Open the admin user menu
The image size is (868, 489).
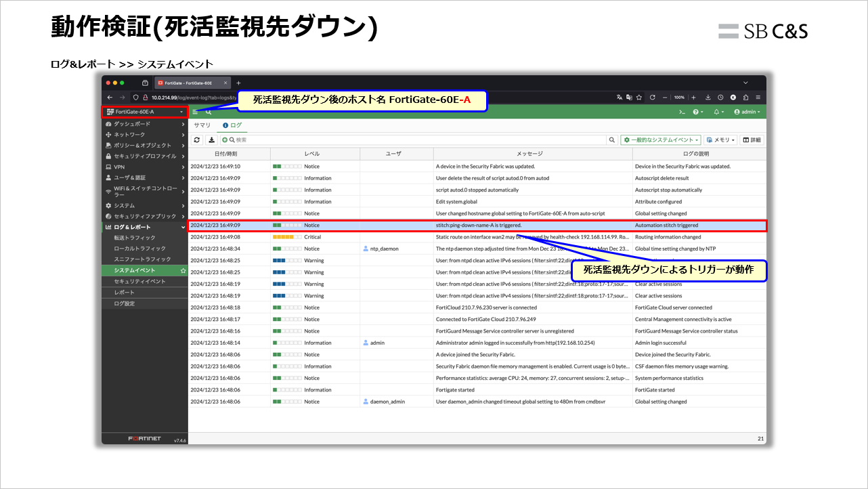click(747, 112)
